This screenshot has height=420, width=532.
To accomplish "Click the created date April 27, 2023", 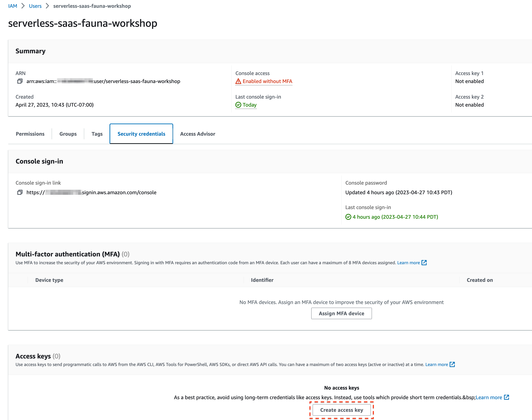I will [55, 105].
